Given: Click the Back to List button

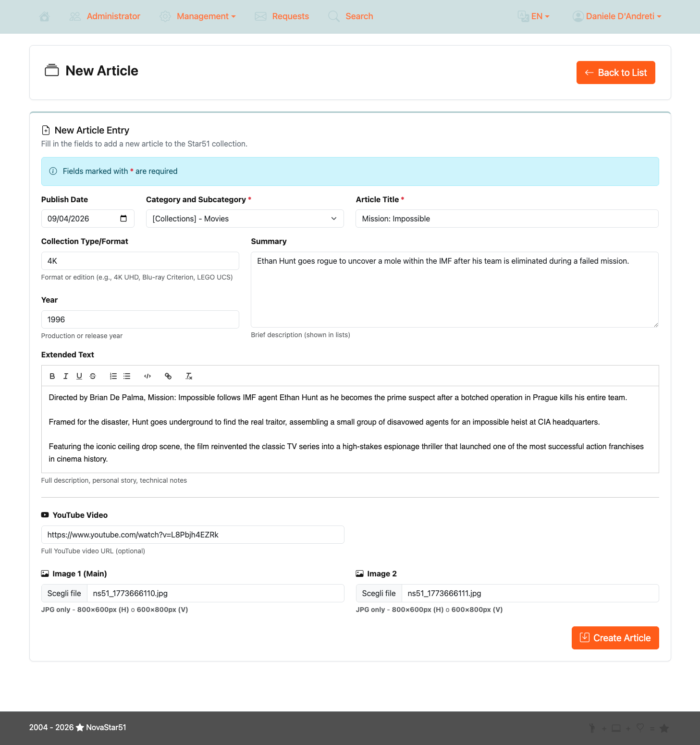Looking at the screenshot, I should click(x=615, y=73).
